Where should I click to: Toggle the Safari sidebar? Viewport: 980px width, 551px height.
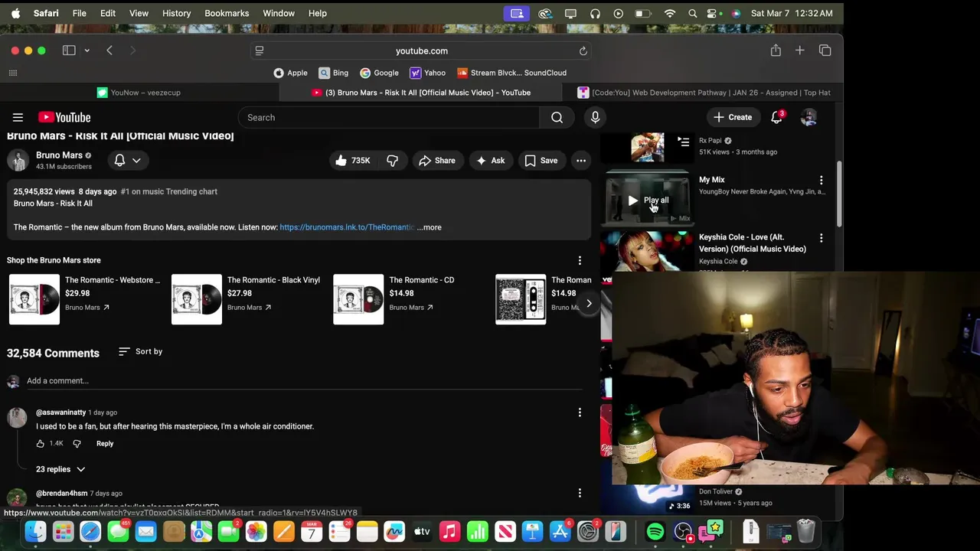pyautogui.click(x=69, y=51)
